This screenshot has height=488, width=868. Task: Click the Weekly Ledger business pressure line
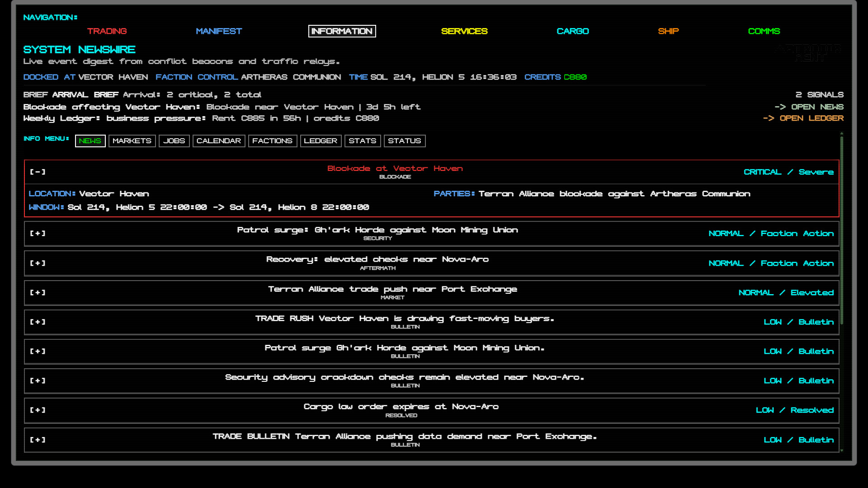click(201, 118)
